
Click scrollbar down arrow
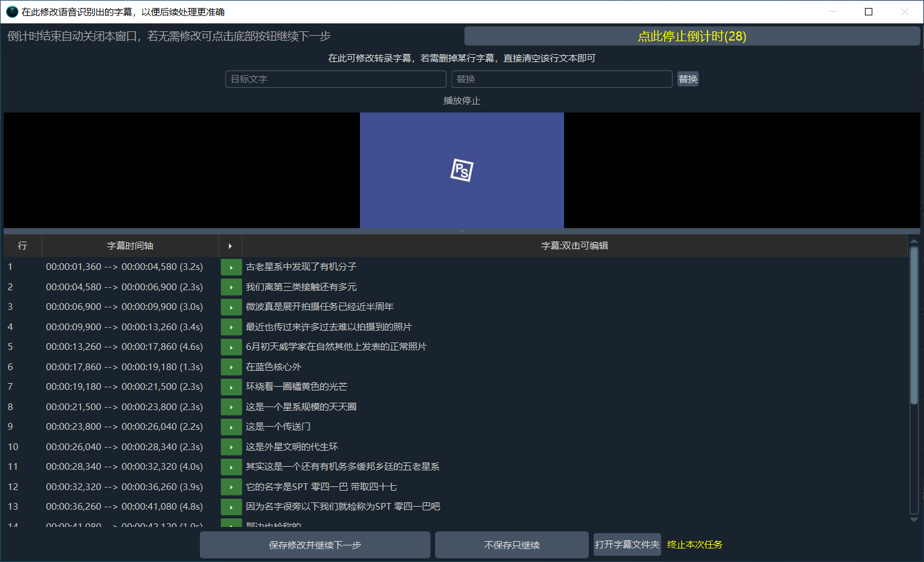tap(914, 520)
